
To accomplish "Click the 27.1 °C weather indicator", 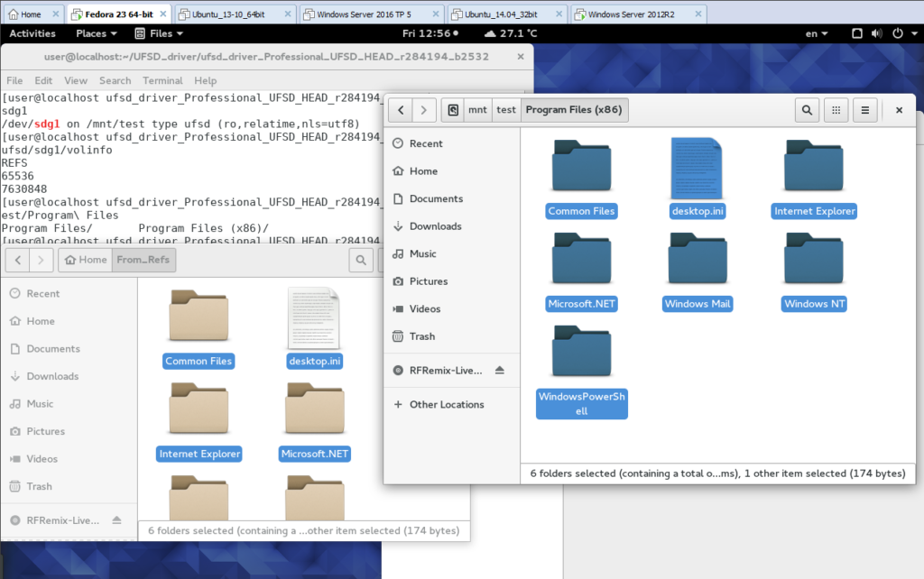I will click(511, 33).
